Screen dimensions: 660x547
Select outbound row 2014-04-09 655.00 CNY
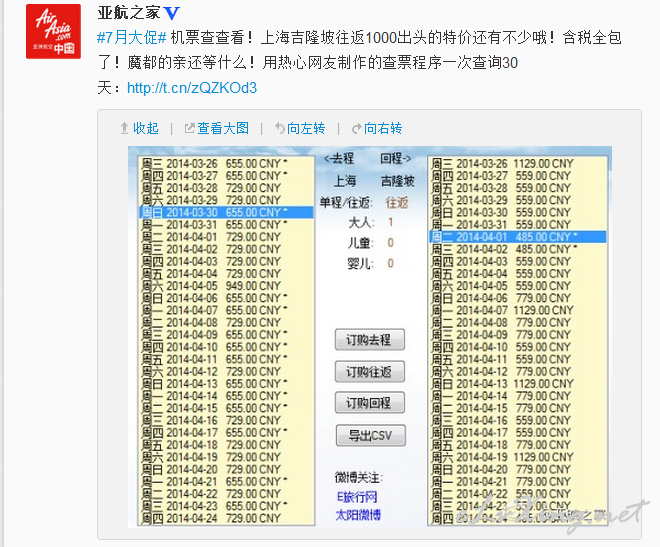[226, 335]
